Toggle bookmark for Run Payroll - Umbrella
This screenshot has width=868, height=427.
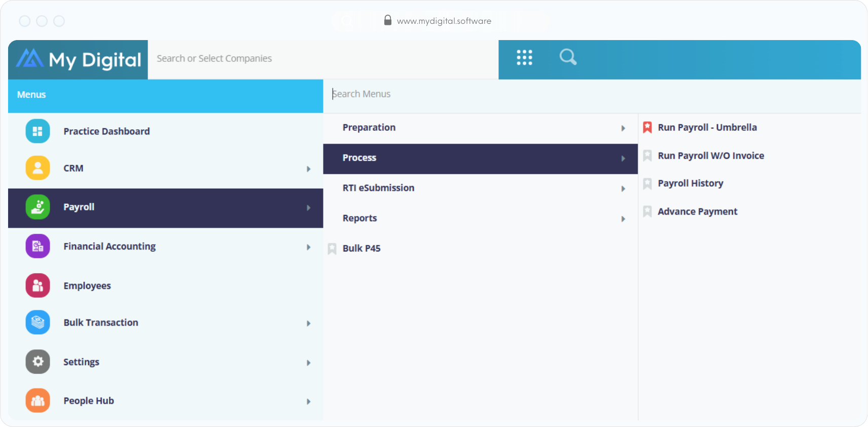(647, 127)
